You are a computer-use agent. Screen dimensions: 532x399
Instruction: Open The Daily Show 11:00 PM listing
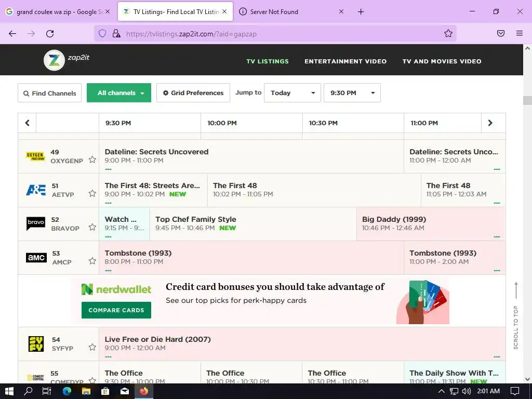point(455,373)
